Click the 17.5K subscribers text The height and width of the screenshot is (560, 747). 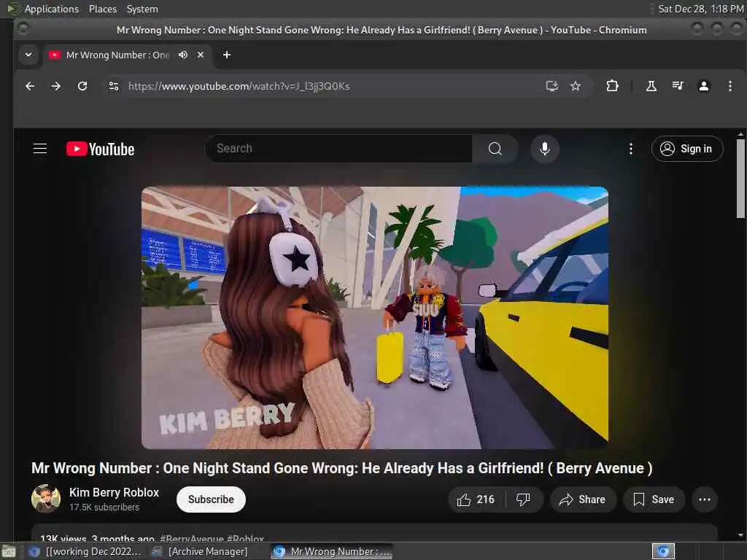click(104, 507)
